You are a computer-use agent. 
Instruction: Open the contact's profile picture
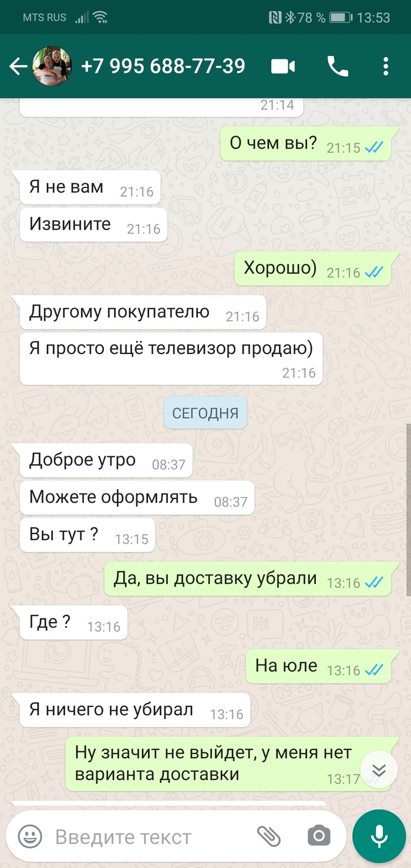tap(52, 66)
